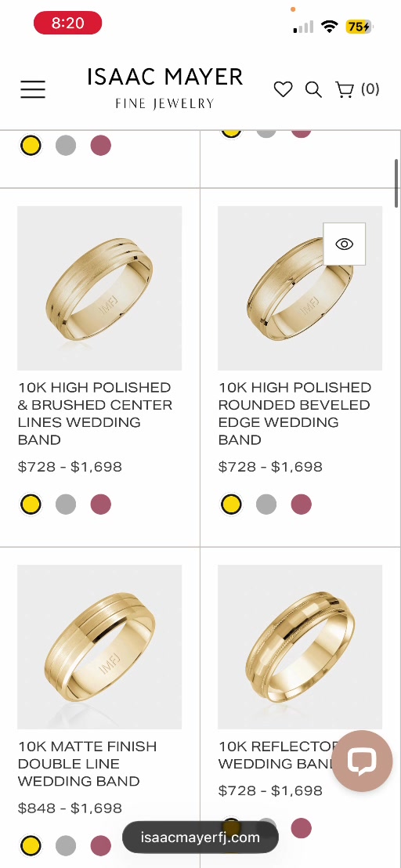Tap isaacmayerfj.com address pill
The height and width of the screenshot is (868, 401).
[200, 837]
